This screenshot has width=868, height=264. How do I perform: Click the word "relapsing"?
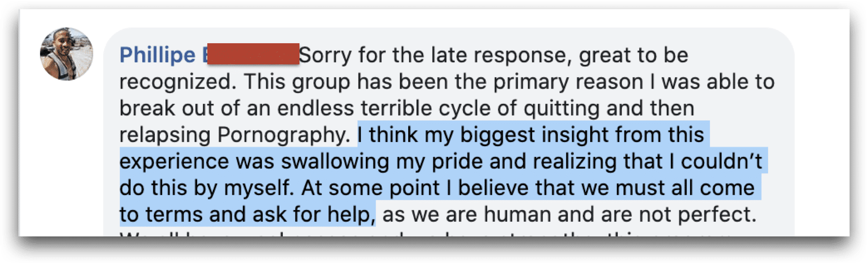coord(164,135)
